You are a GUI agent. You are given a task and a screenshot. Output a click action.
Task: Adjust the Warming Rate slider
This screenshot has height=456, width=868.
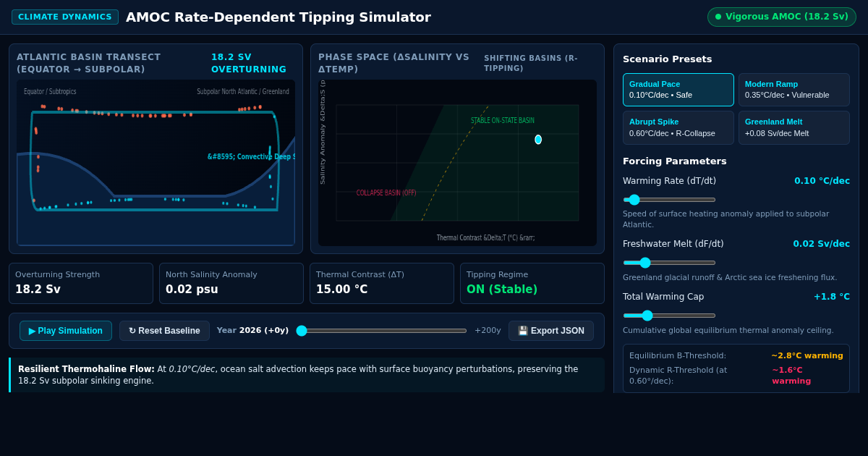click(669, 200)
